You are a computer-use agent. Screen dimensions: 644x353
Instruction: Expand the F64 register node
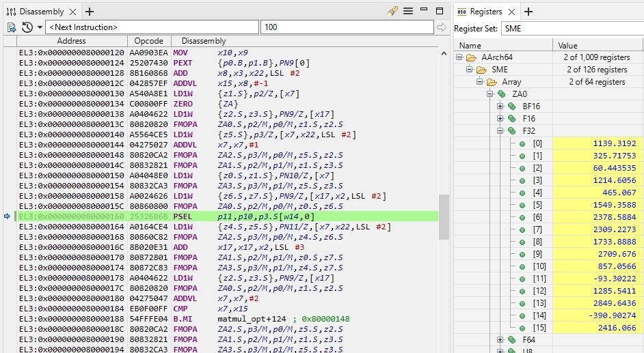pyautogui.click(x=500, y=340)
